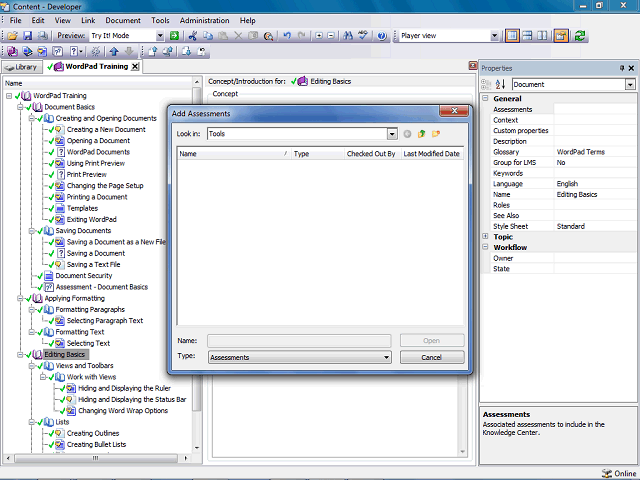The image size is (640, 480).
Task: Collapse the WordPad Training root node
Action: point(9,96)
